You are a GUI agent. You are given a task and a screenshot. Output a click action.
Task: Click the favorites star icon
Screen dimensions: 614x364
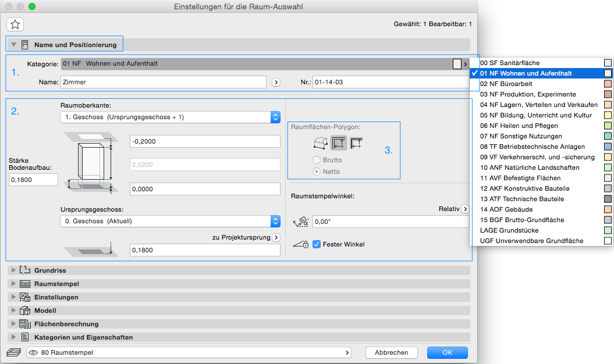click(x=15, y=24)
